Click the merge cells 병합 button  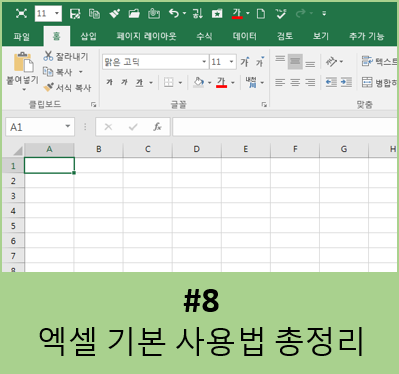click(x=379, y=82)
